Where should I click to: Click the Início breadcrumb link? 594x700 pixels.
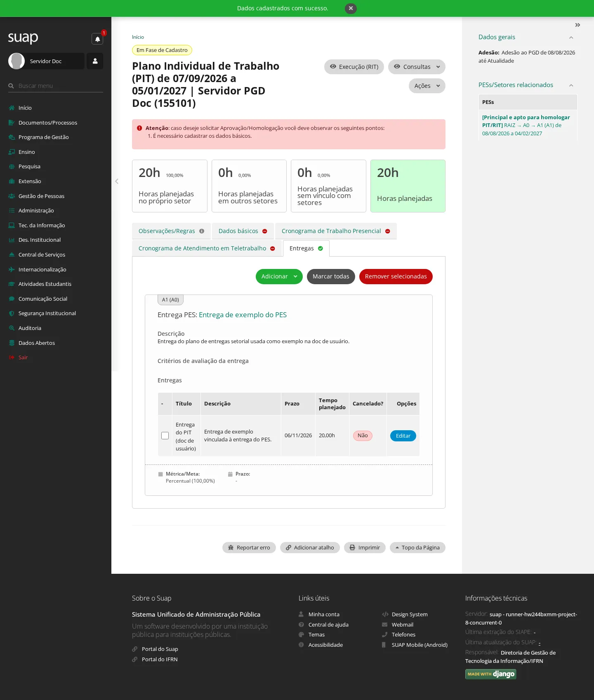tap(138, 37)
